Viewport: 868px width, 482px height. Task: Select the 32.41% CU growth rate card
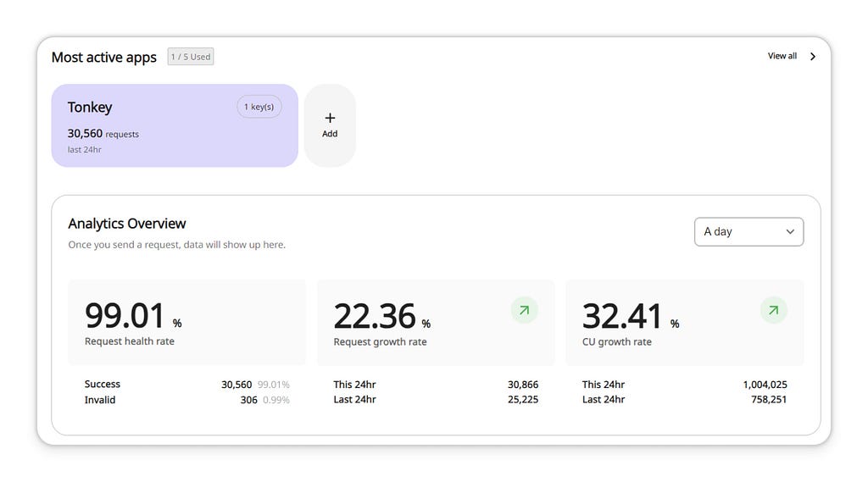tap(685, 322)
